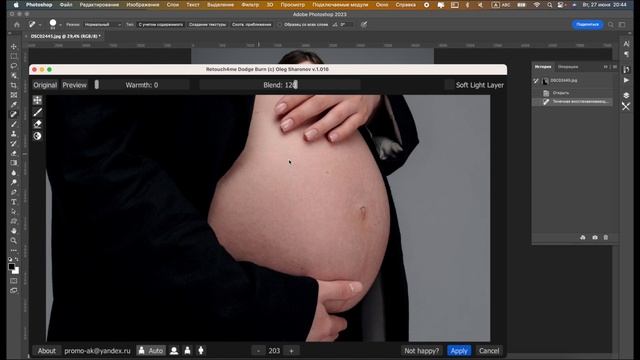Open the tool preset dropdown arrow
Image resolution: width=640 pixels, height=360 pixels.
pyautogui.click(x=40, y=25)
